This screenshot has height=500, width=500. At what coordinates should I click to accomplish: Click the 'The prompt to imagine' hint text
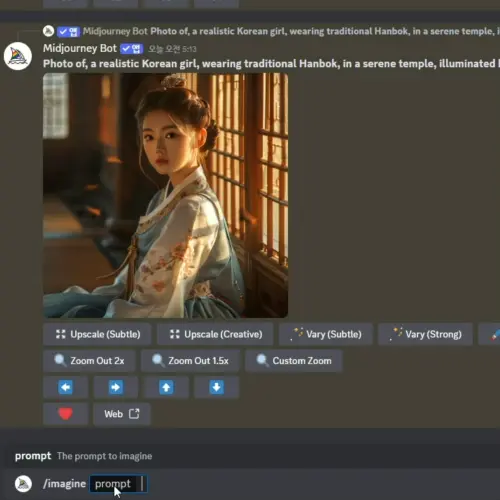click(x=104, y=456)
